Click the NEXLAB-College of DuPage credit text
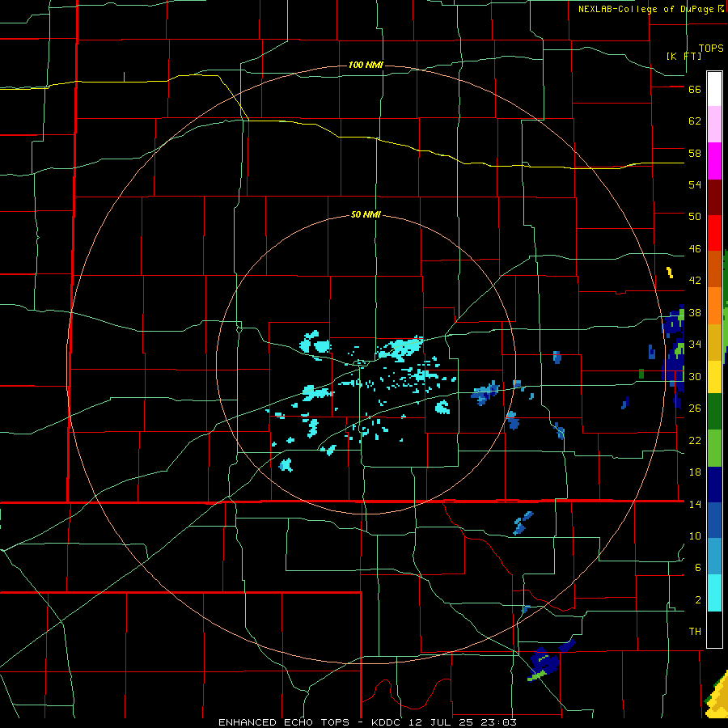728x728 pixels. [x=650, y=9]
